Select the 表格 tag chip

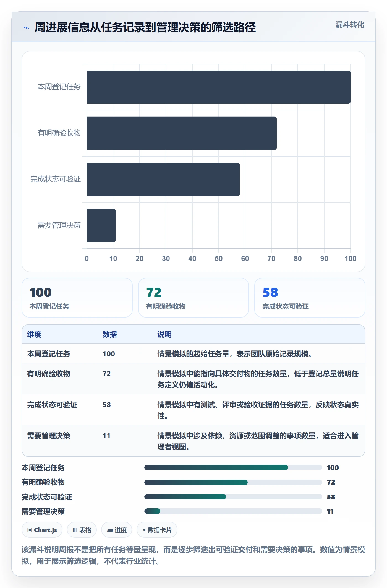(82, 530)
